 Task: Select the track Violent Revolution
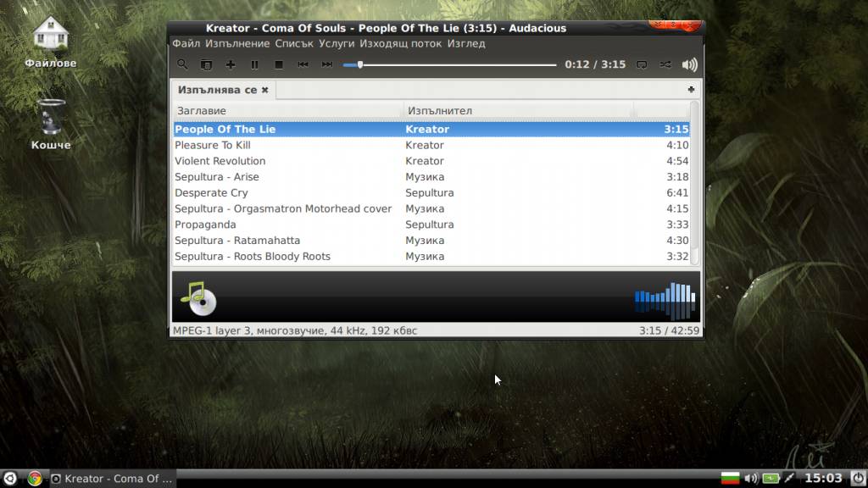coord(431,161)
